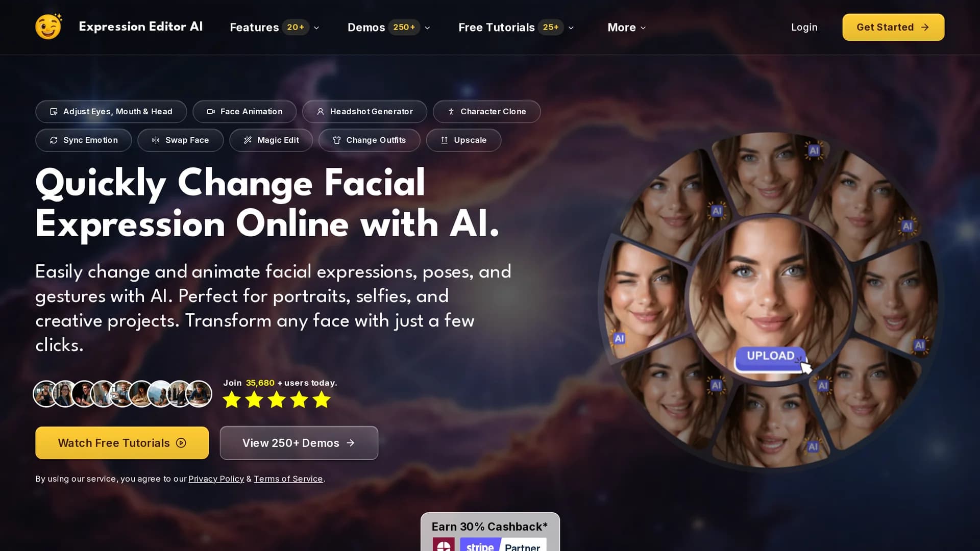This screenshot has width=980, height=551.
Task: Expand the Features dropdown chevron
Action: (x=316, y=28)
